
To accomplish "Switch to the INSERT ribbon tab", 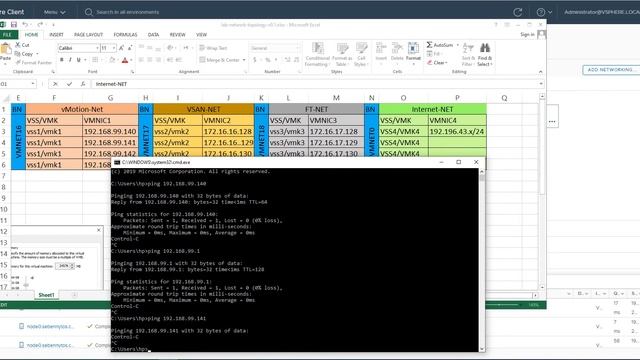I will click(x=56, y=35).
